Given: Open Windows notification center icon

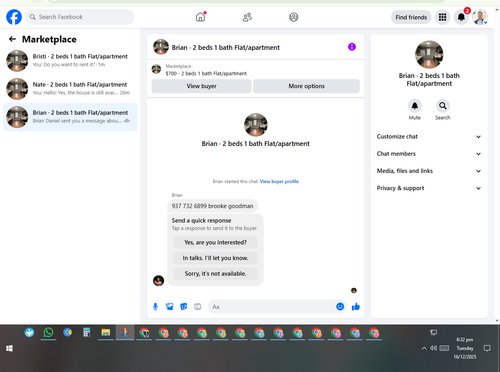Looking at the screenshot, I should coord(487,348).
